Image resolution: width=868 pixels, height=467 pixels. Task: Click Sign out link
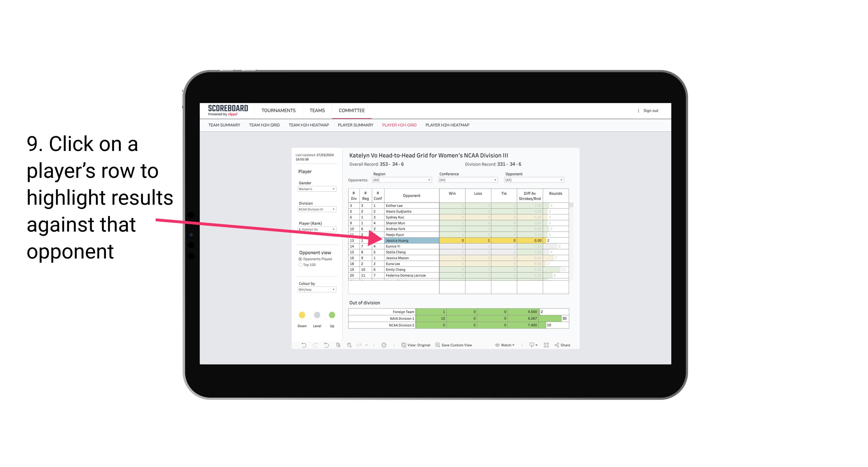pyautogui.click(x=650, y=111)
